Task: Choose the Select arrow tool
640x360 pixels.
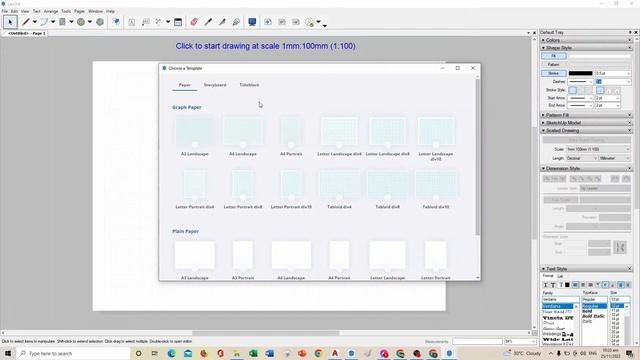Action: tap(10, 22)
